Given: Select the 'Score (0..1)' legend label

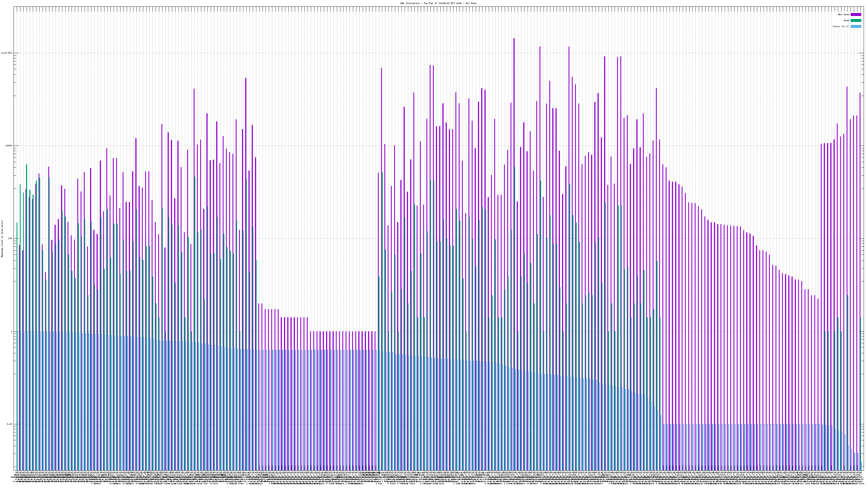Looking at the screenshot, I should [841, 26].
